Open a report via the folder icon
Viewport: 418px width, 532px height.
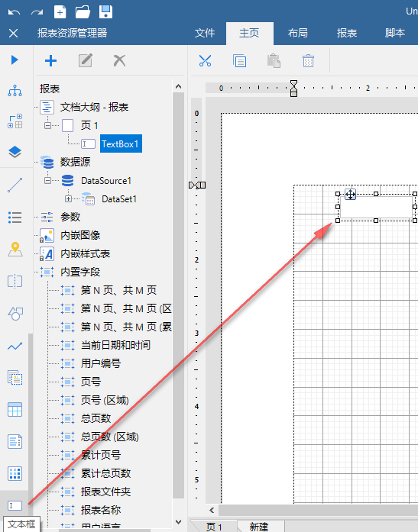click(83, 12)
